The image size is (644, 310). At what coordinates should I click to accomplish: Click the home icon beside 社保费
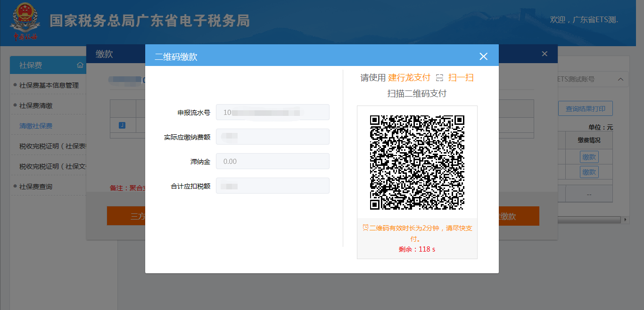click(80, 65)
